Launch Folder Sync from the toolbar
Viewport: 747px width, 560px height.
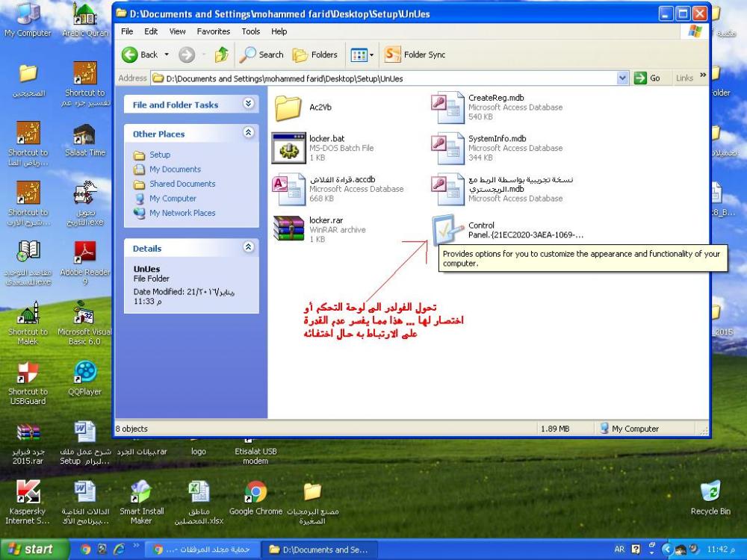(x=415, y=55)
